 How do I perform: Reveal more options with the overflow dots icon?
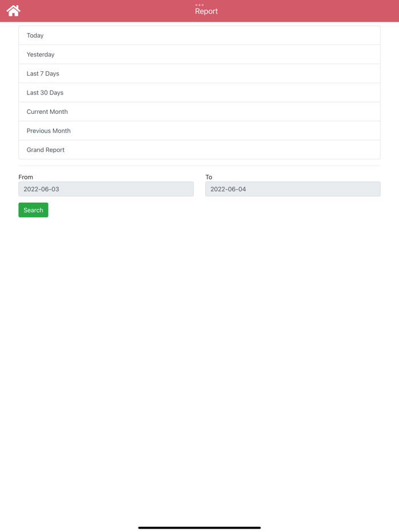click(199, 6)
